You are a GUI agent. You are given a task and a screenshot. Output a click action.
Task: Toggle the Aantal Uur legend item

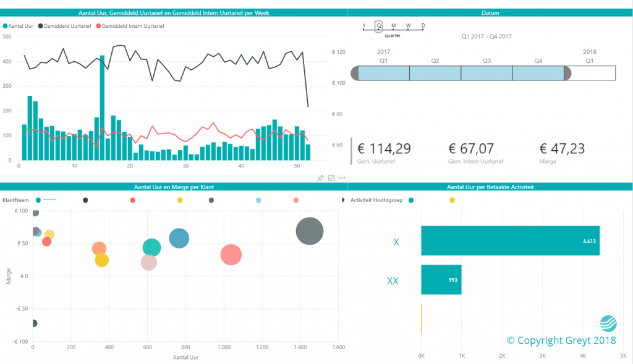coord(19,26)
